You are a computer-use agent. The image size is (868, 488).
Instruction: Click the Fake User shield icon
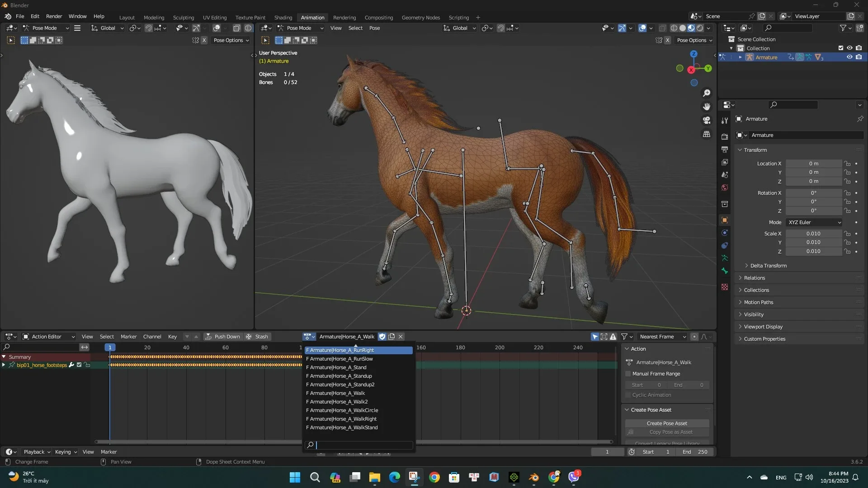click(x=382, y=337)
